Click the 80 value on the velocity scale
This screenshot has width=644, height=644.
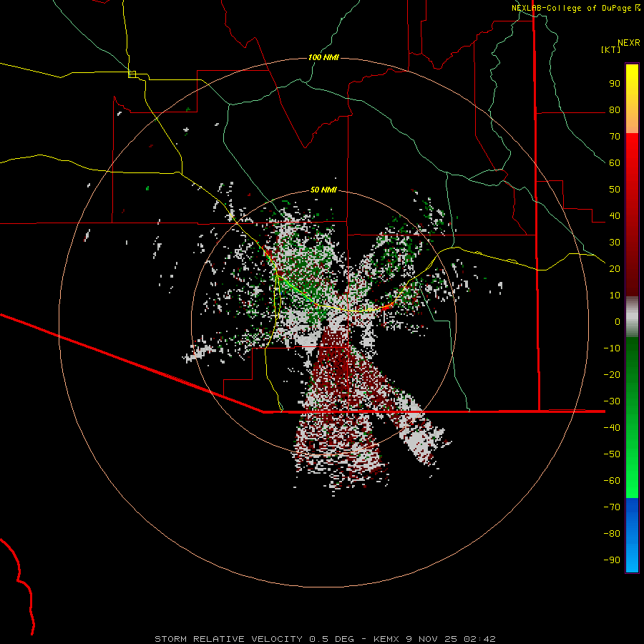(x=615, y=110)
